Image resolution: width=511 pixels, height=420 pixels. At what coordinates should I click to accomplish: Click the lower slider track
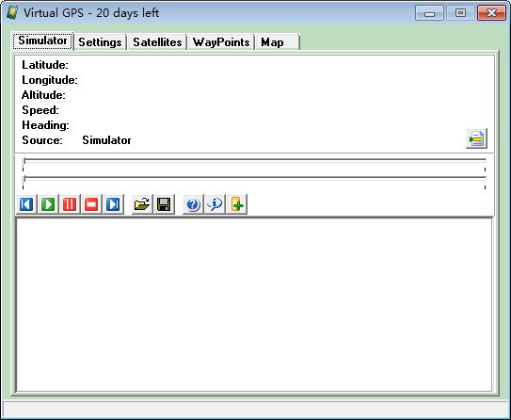pyautogui.click(x=254, y=178)
